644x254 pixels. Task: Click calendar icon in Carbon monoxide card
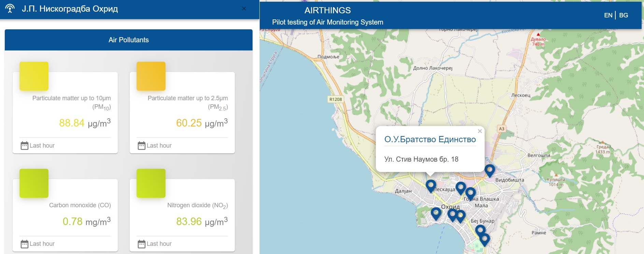[x=25, y=244]
